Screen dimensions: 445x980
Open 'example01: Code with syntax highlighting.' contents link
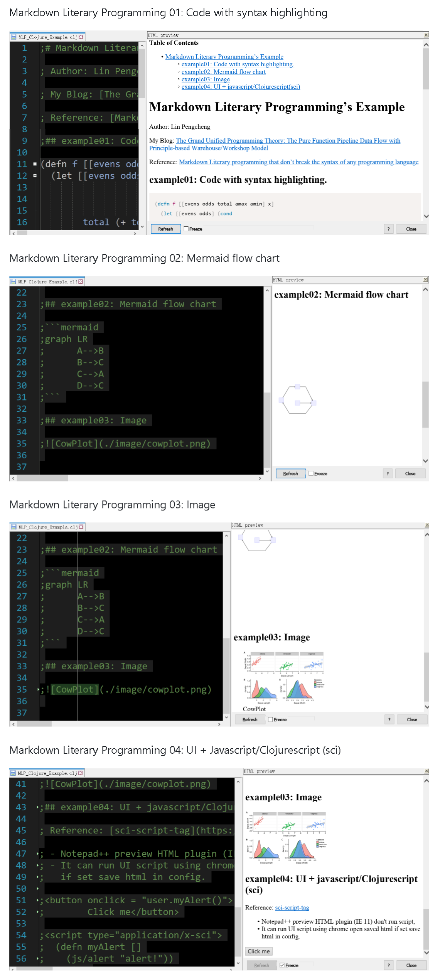[238, 64]
